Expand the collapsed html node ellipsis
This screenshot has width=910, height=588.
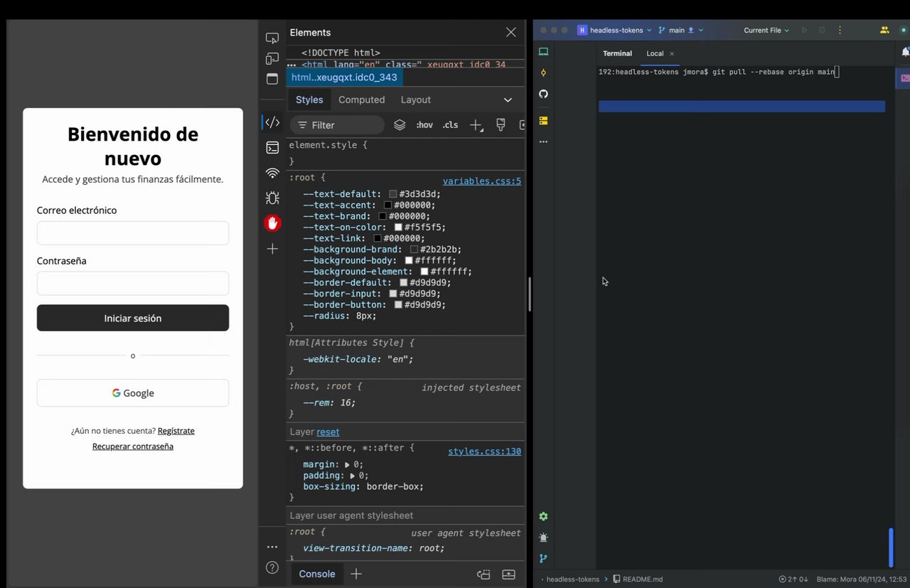(x=291, y=65)
